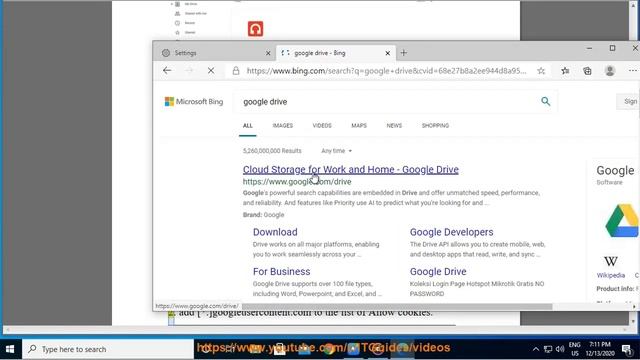Viewport: 640px width, 360px height.
Task: Open the Download sublink
Action: [275, 232]
